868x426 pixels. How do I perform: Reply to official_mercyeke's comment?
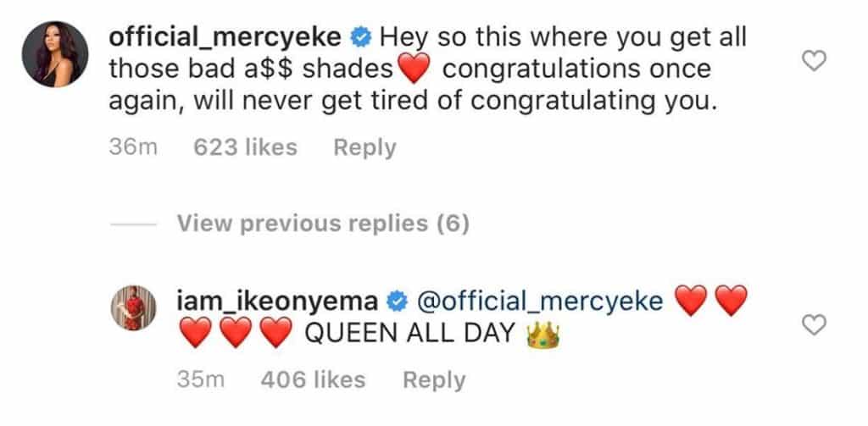(364, 147)
